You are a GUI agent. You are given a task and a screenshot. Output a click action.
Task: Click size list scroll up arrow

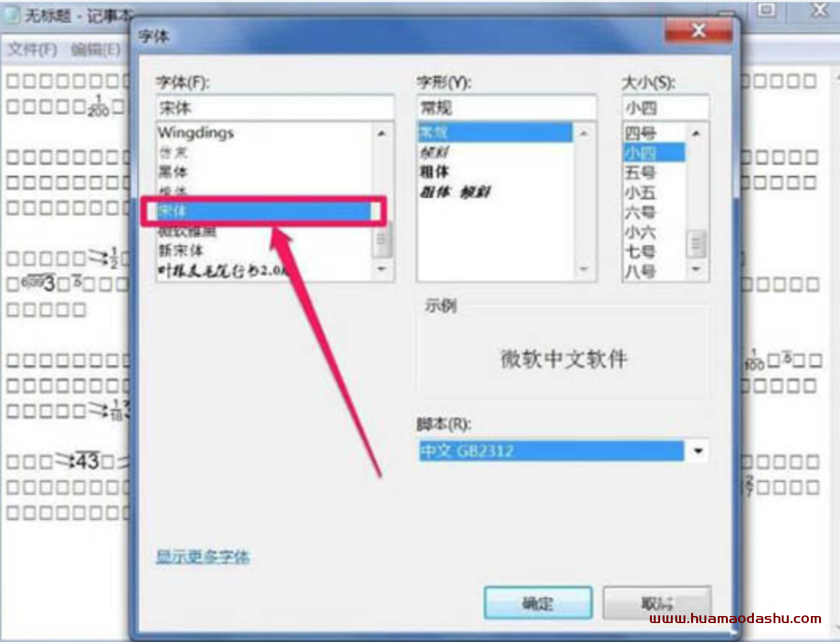[696, 134]
